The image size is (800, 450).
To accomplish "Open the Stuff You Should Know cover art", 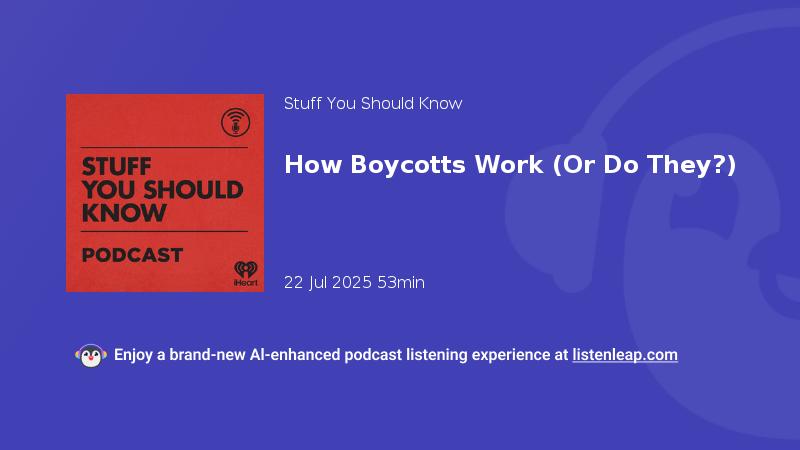I will [x=165, y=193].
